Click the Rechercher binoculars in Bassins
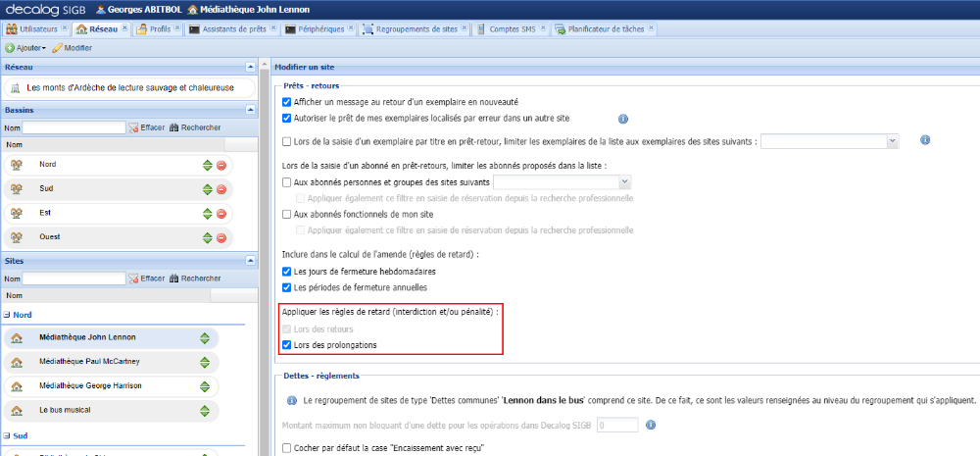The height and width of the screenshot is (456, 980). (x=175, y=127)
